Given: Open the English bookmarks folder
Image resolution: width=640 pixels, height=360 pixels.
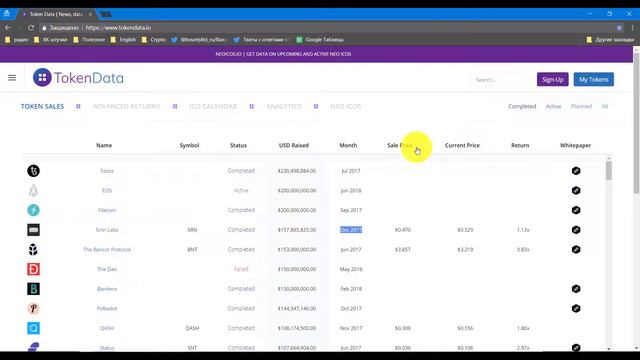Looking at the screenshot, I should 123,40.
